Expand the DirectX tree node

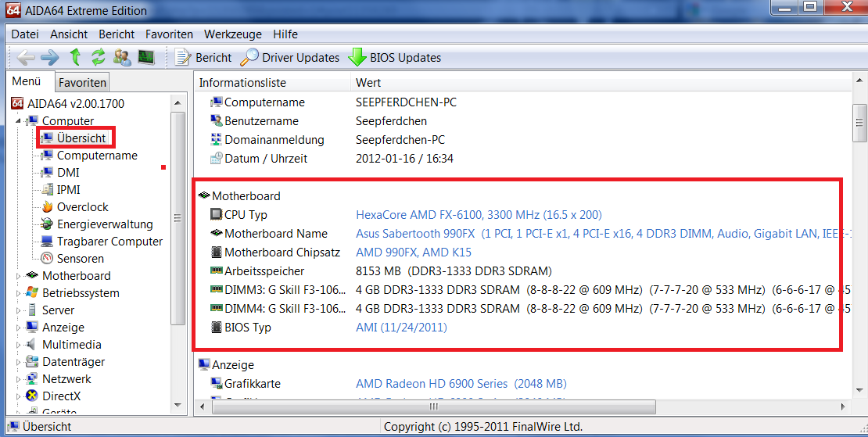[18, 396]
